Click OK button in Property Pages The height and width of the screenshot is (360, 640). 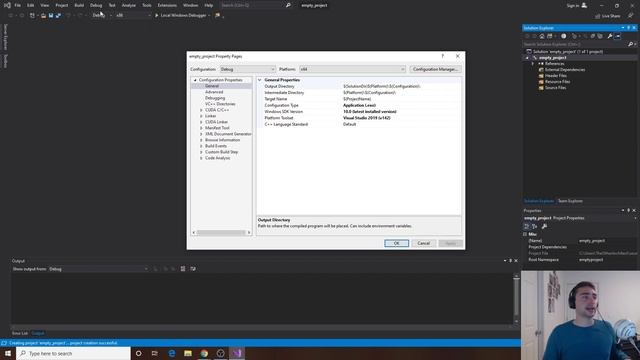(396, 243)
